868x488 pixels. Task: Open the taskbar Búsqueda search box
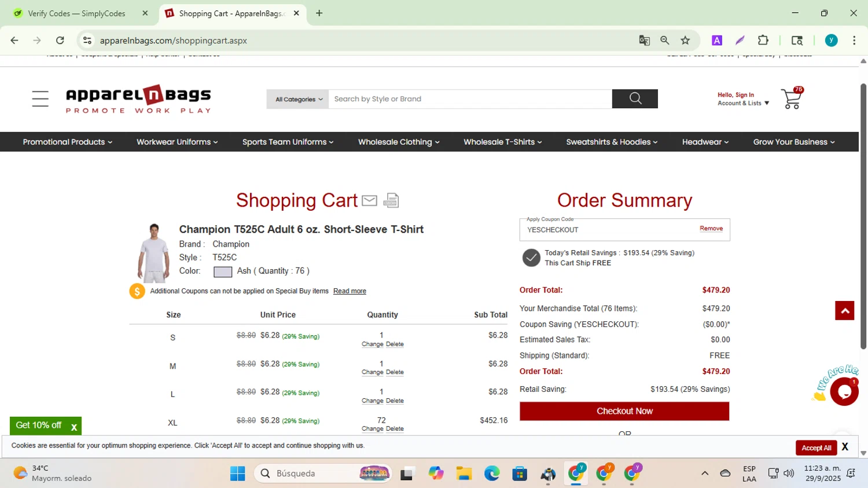323,474
